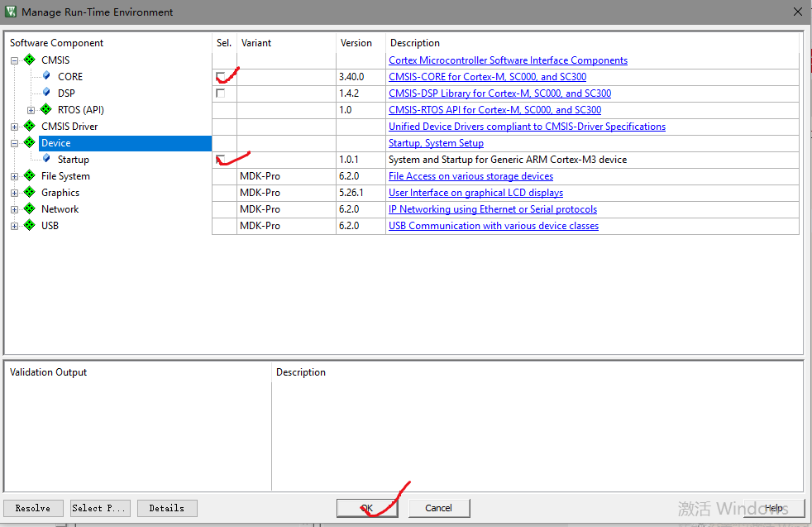Click the Resolve button
The height and width of the screenshot is (527, 812).
coord(33,508)
